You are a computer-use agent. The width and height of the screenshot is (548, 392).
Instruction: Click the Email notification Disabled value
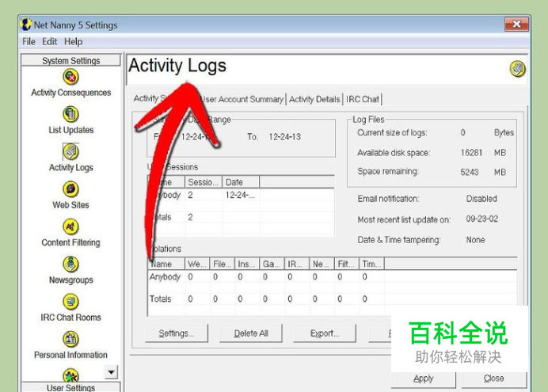[481, 199]
